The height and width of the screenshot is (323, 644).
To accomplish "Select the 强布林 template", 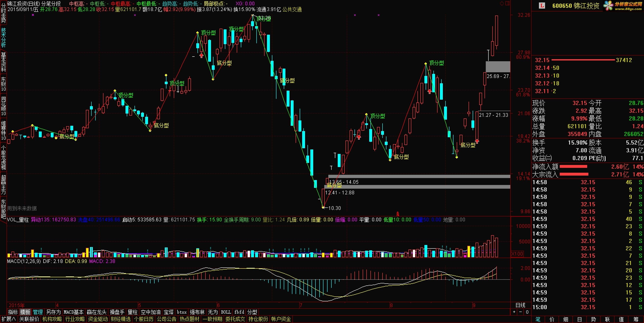I will (x=197, y=312).
